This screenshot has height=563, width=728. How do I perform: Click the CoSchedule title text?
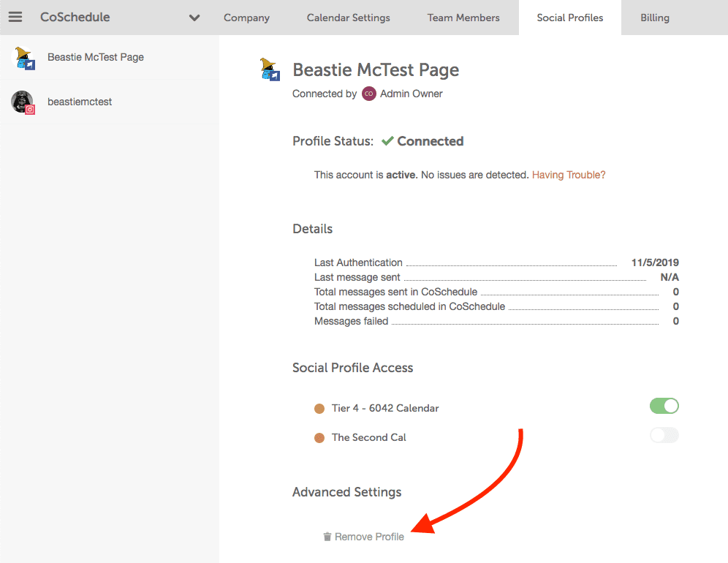pos(75,18)
